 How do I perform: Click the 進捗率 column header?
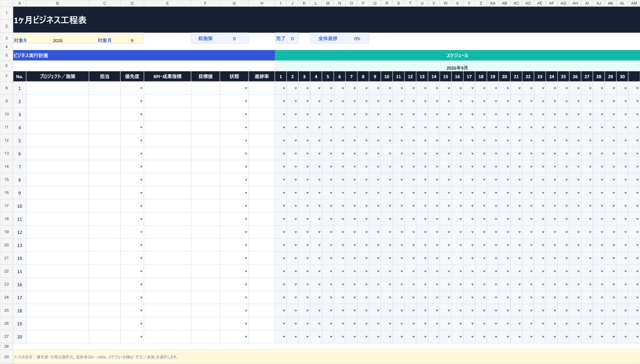262,76
